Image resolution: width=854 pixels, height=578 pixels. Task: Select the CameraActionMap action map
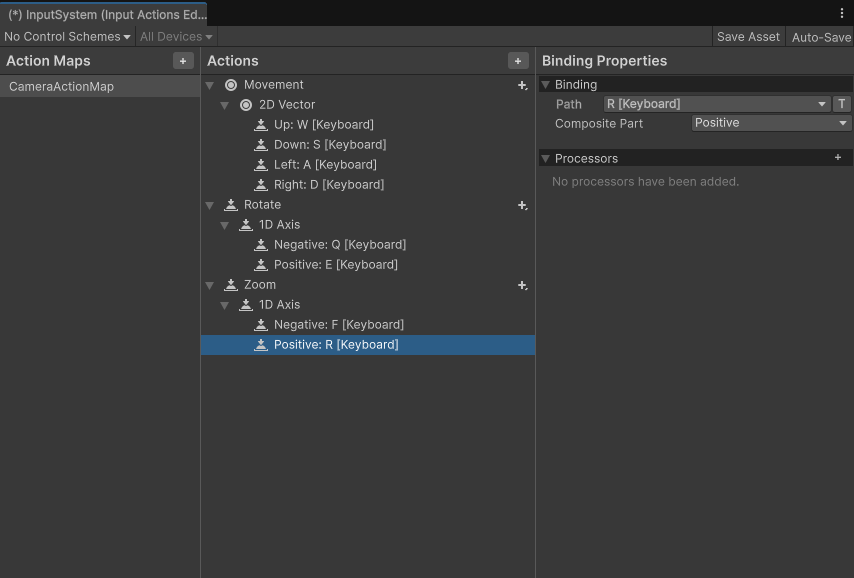pos(61,87)
